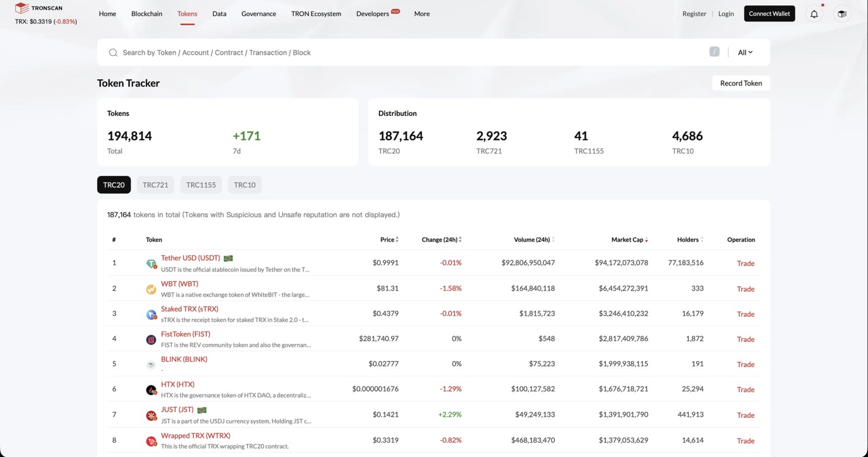Image resolution: width=868 pixels, height=457 pixels.
Task: Go to the Home page
Action: tap(107, 14)
